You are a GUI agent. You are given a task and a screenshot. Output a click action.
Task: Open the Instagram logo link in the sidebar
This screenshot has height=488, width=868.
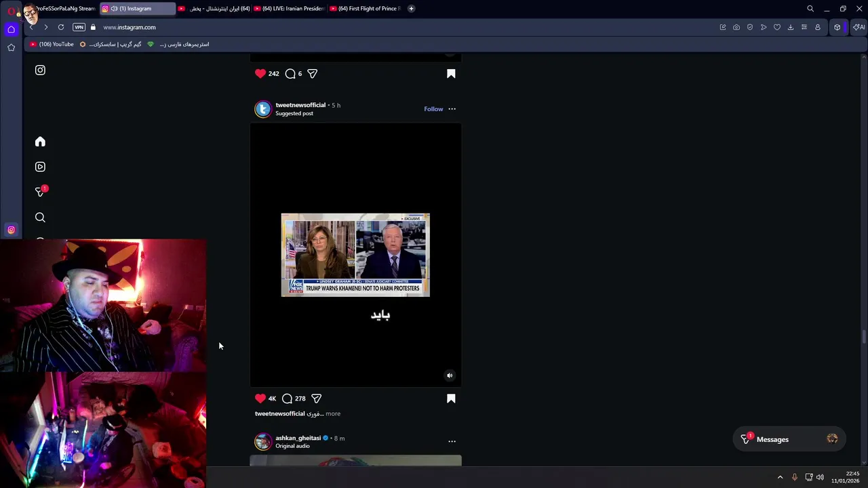pos(40,70)
